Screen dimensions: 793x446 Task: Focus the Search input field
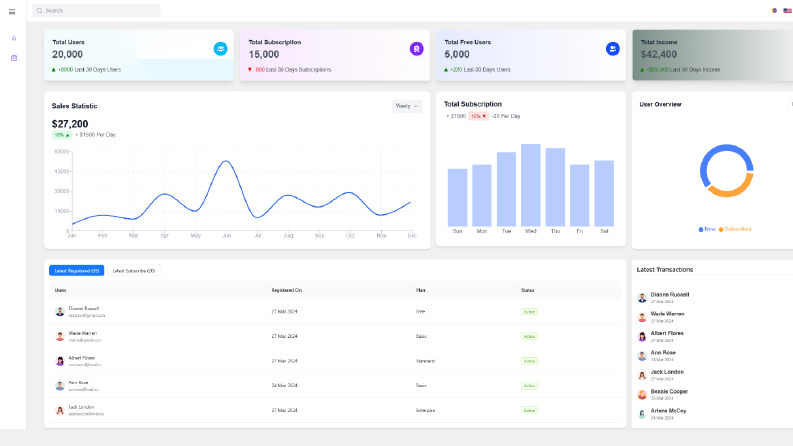pos(96,11)
